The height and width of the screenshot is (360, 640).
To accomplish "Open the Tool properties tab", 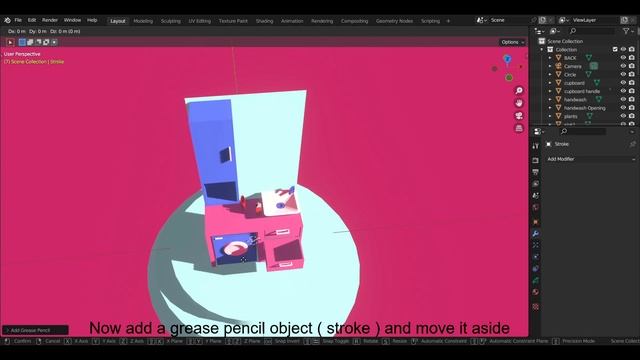I will coord(536,146).
